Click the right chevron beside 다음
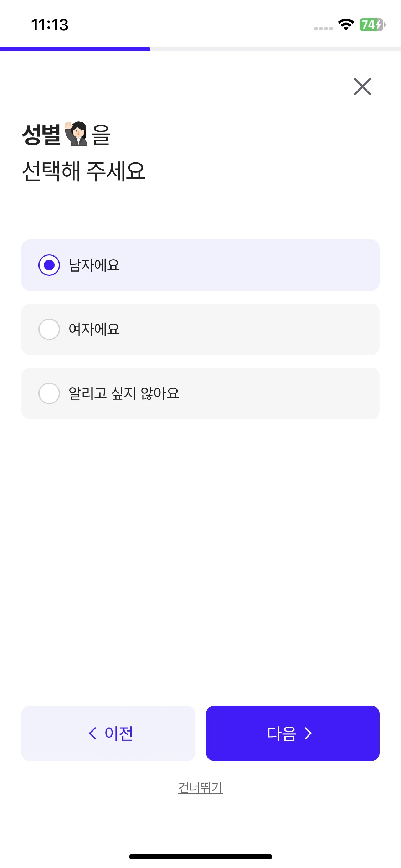 point(308,733)
